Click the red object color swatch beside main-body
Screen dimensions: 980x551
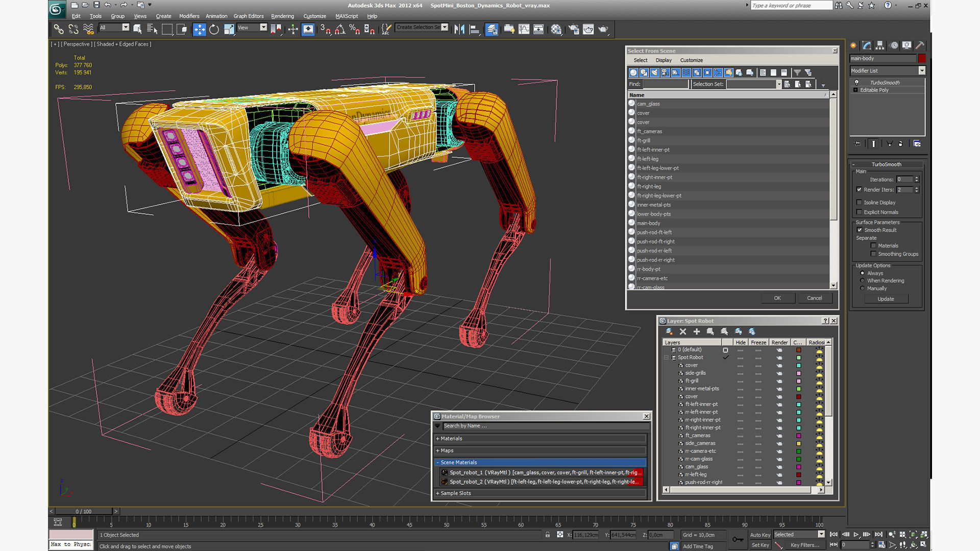(922, 58)
